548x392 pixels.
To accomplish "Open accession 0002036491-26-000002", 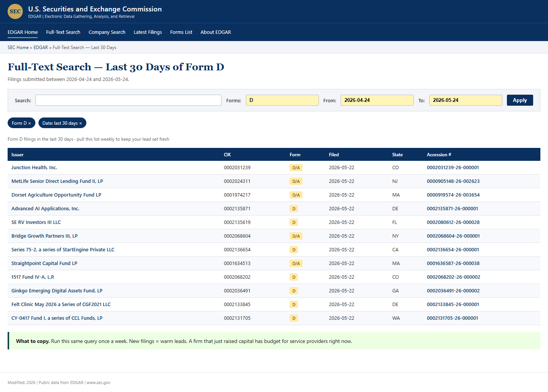I will pos(453,291).
